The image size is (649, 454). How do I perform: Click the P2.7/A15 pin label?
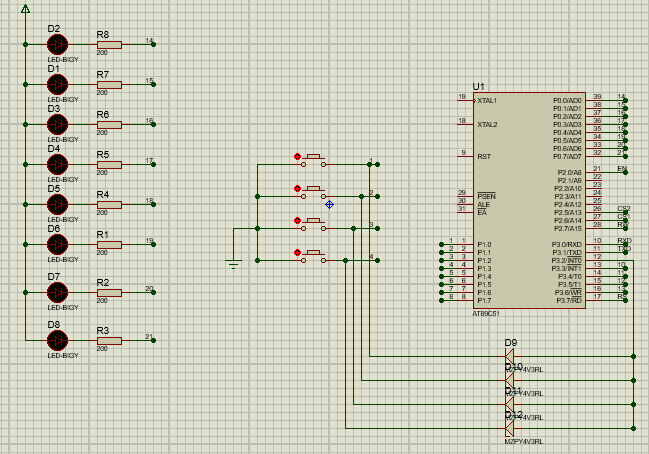[x=568, y=228]
